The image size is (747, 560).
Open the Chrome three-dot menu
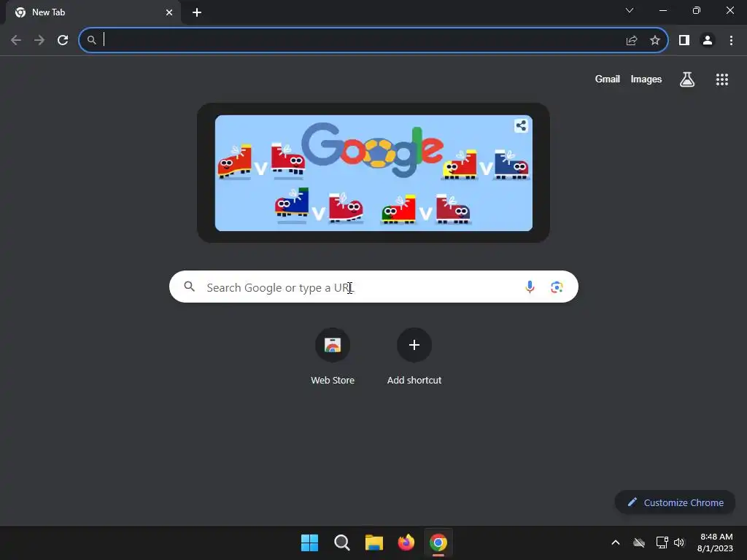click(x=731, y=40)
